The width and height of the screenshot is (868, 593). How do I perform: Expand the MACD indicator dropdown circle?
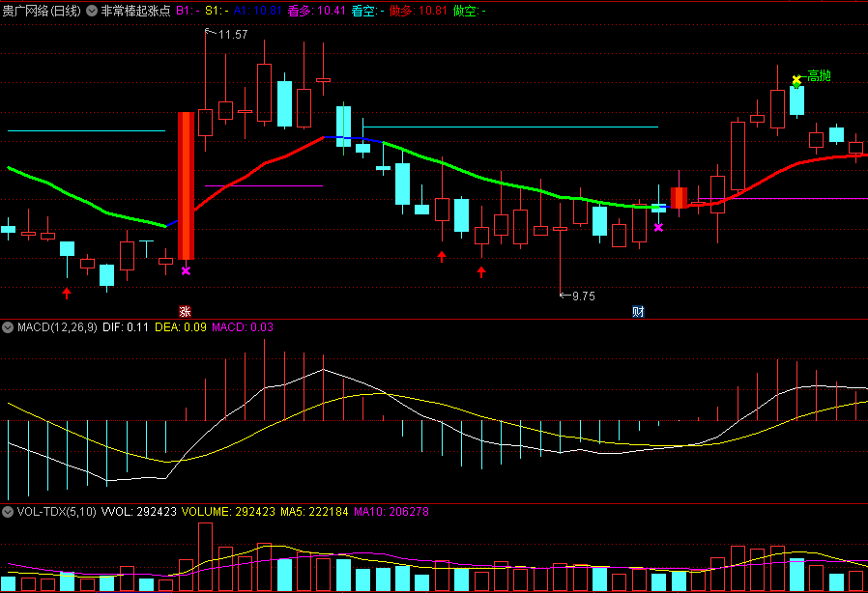pos(8,327)
